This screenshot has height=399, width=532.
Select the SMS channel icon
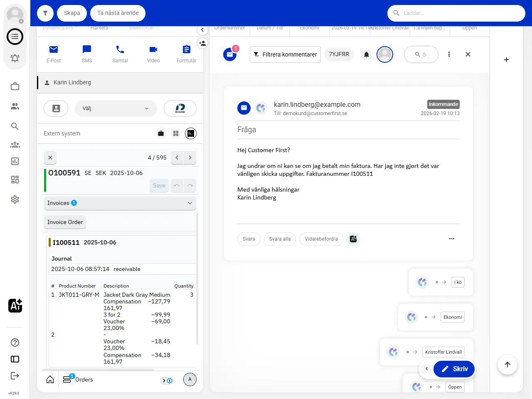tap(86, 49)
